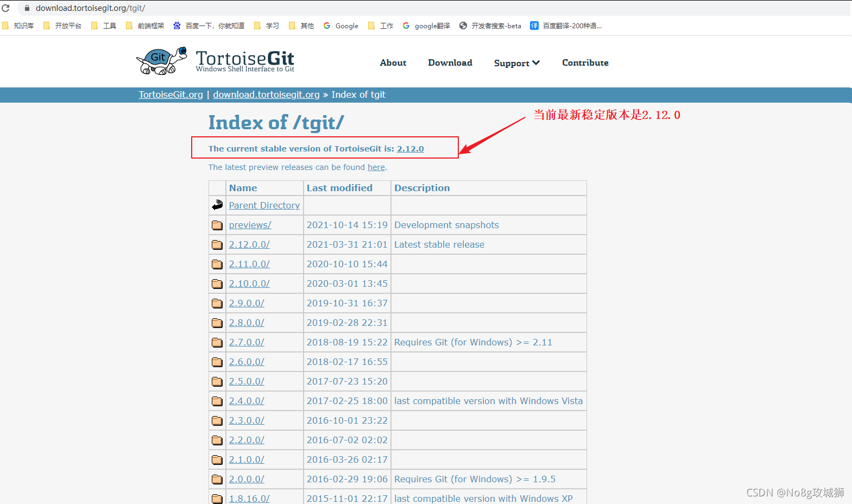Click the folder icon beside 2.2.0.0/

click(217, 440)
